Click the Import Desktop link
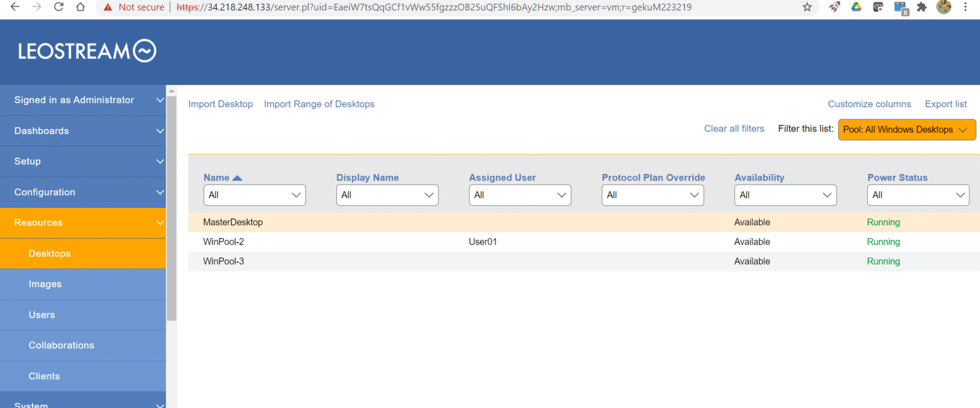The height and width of the screenshot is (408, 980). click(x=220, y=104)
